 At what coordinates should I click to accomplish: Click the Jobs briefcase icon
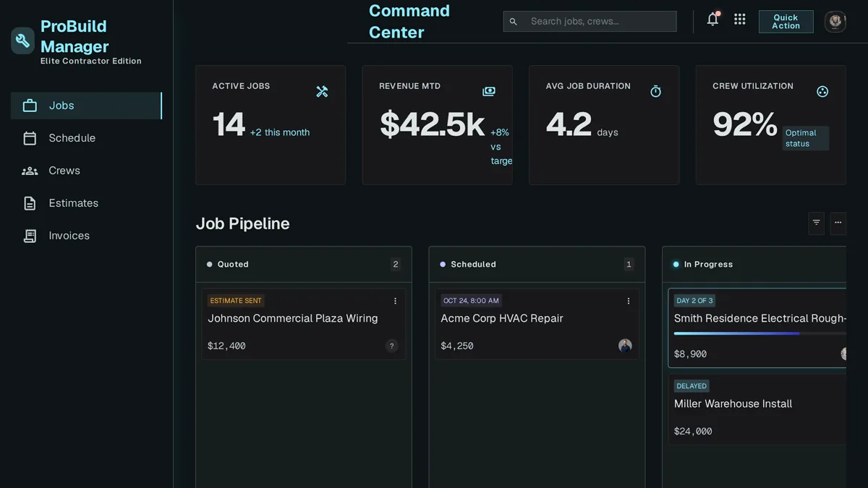pyautogui.click(x=30, y=106)
